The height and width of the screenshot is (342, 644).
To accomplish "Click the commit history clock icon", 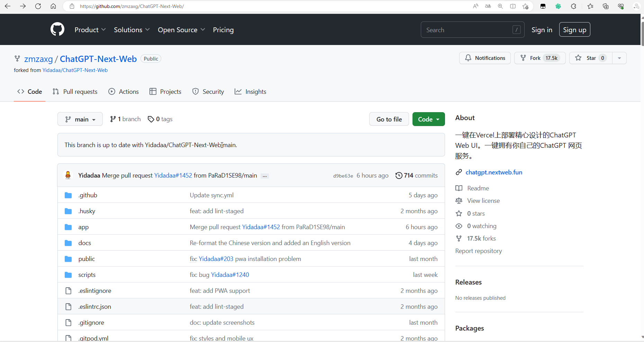I will tap(399, 175).
